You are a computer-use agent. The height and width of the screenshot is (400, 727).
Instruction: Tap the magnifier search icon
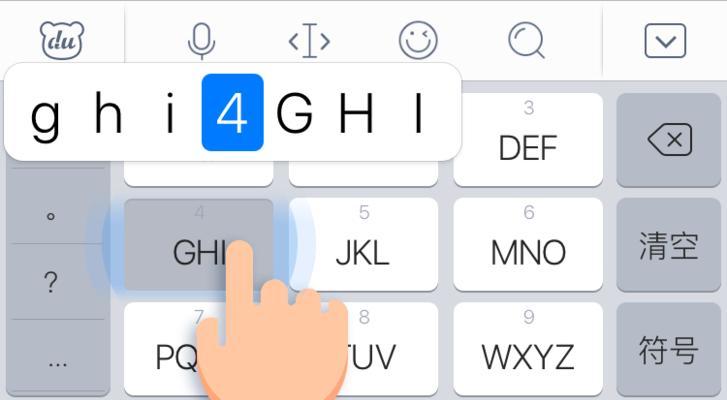point(526,40)
